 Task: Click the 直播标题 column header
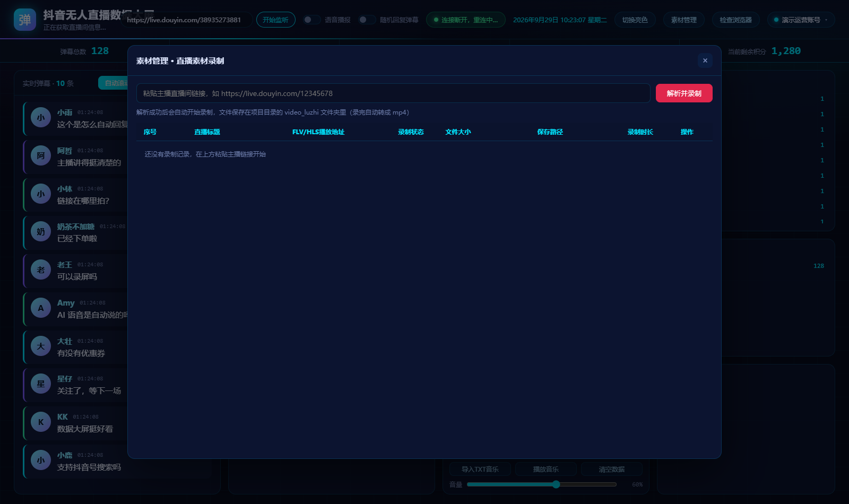207,132
